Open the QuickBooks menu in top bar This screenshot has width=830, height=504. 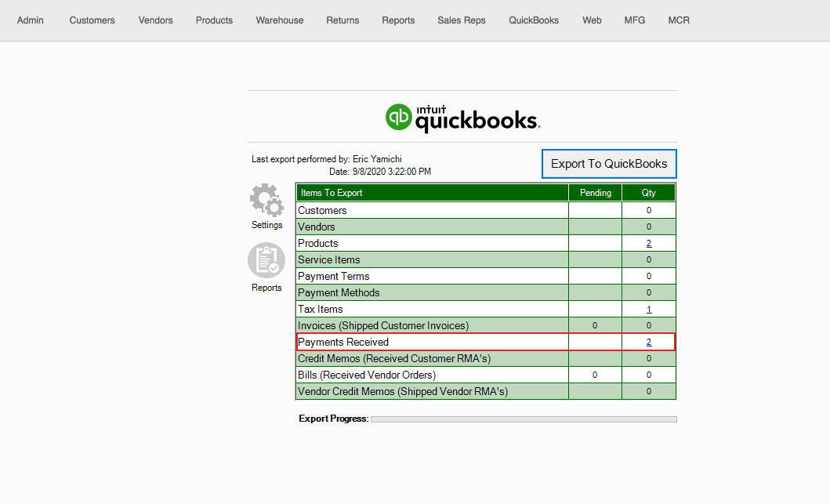(x=534, y=20)
